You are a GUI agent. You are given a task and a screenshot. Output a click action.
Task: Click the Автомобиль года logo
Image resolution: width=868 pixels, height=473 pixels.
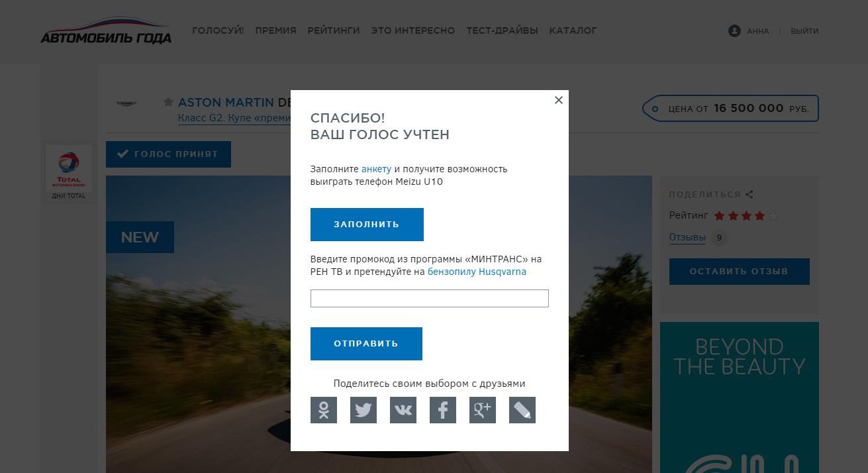(106, 31)
